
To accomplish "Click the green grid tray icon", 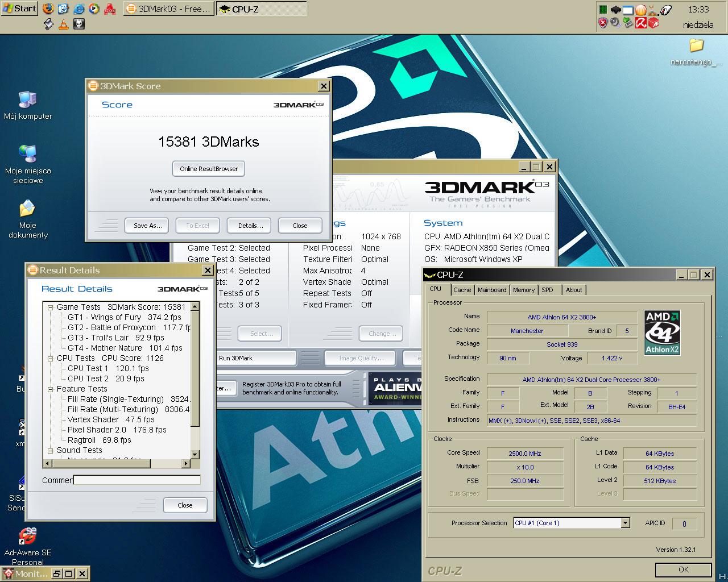I will [603, 9].
